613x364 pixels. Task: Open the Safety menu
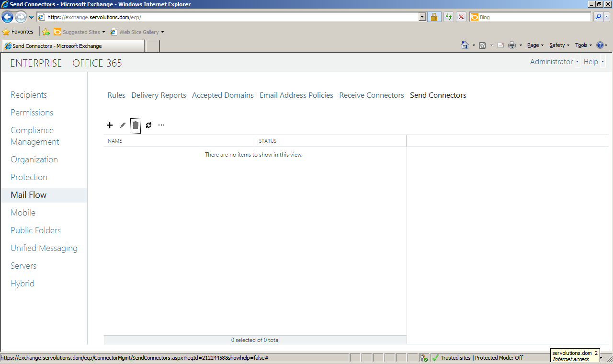click(x=559, y=45)
